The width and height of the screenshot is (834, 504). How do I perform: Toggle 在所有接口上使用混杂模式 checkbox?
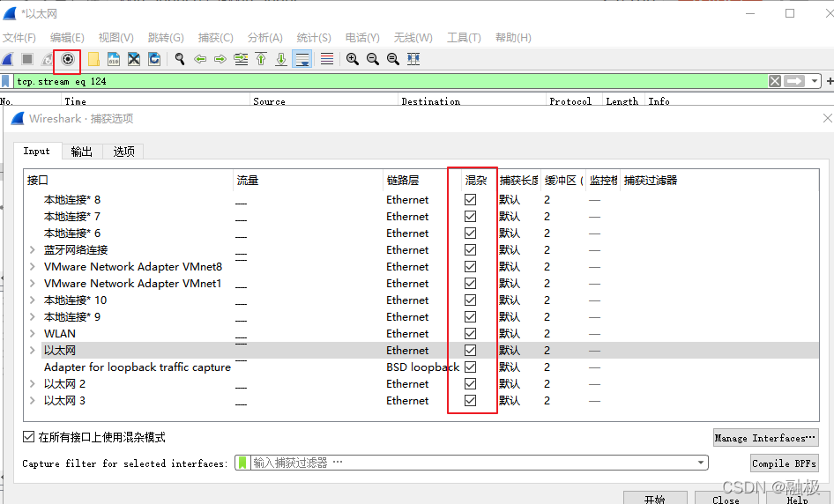pos(29,437)
